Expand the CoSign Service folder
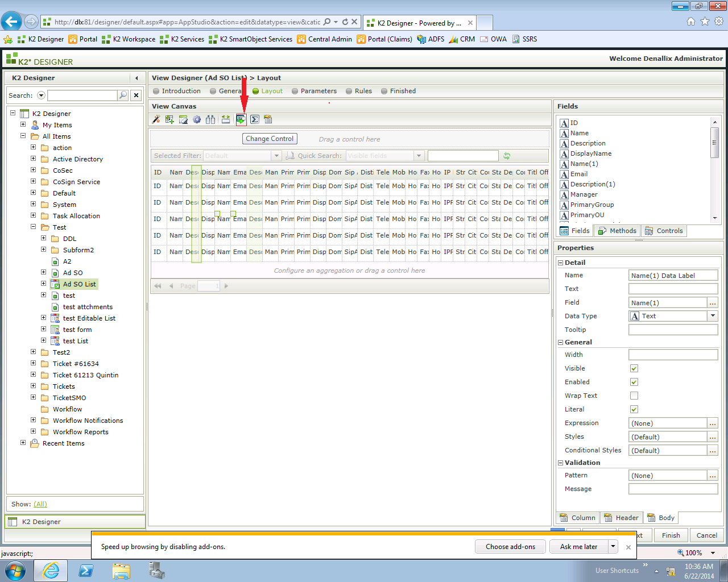 tap(33, 181)
